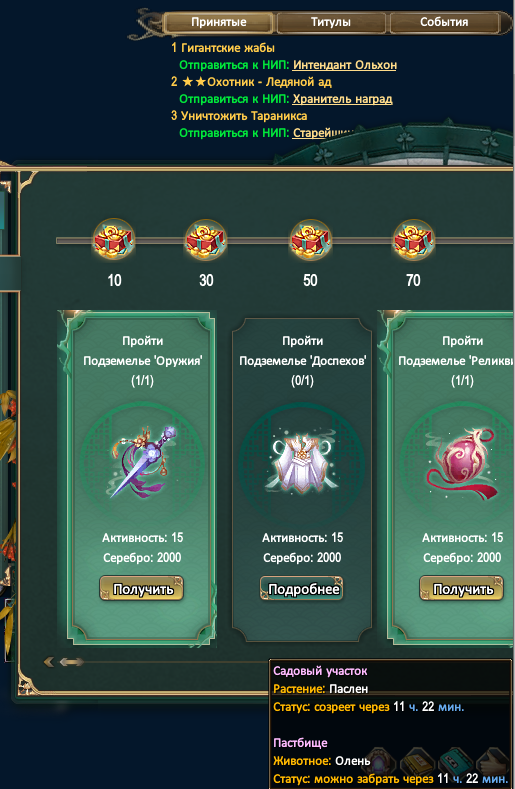Open the 50 activity reward chest
The height and width of the screenshot is (789, 515).
click(311, 240)
